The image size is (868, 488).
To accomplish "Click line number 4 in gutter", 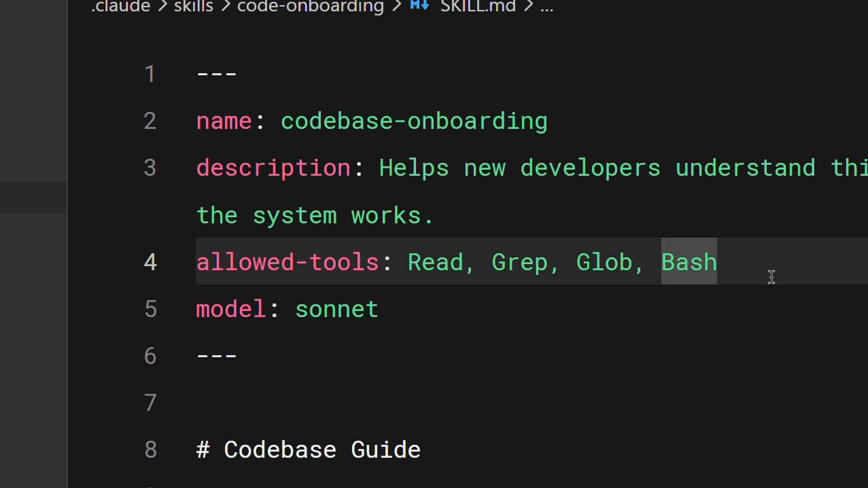I will 150,262.
